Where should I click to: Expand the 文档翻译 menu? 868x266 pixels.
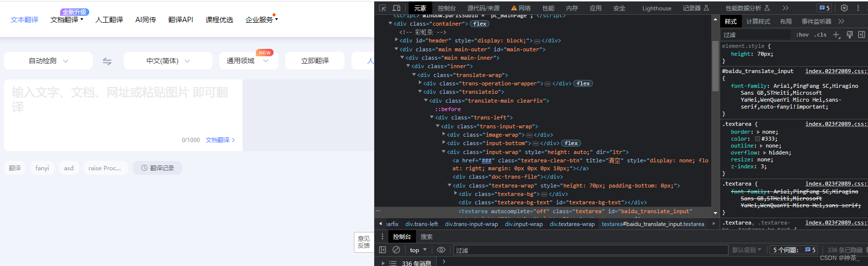click(x=67, y=20)
